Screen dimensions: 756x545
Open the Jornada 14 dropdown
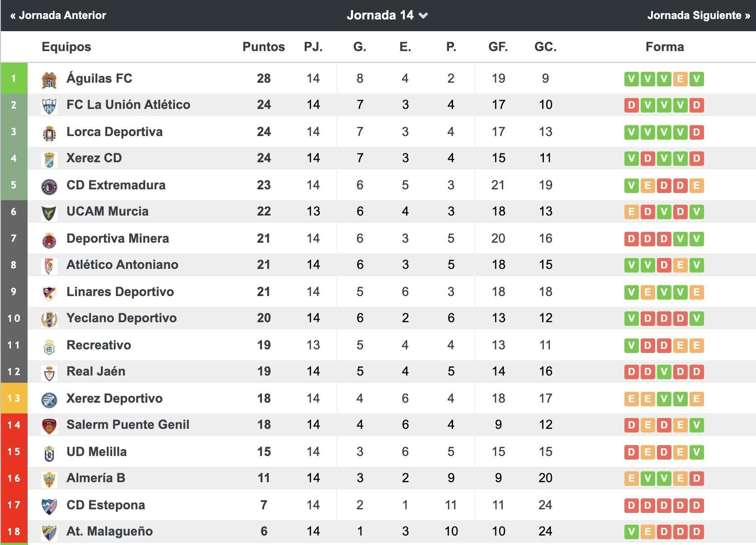(x=386, y=15)
